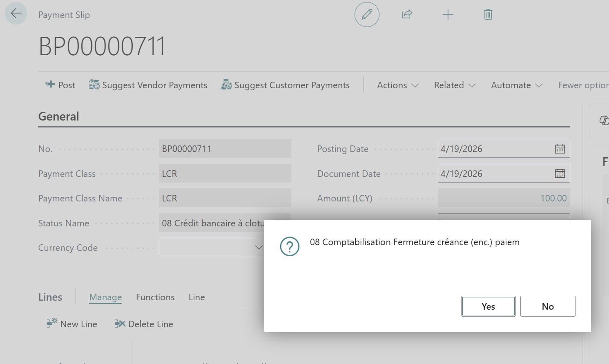Open the Document Date calendar picker
This screenshot has height=364, width=609.
[x=560, y=174]
